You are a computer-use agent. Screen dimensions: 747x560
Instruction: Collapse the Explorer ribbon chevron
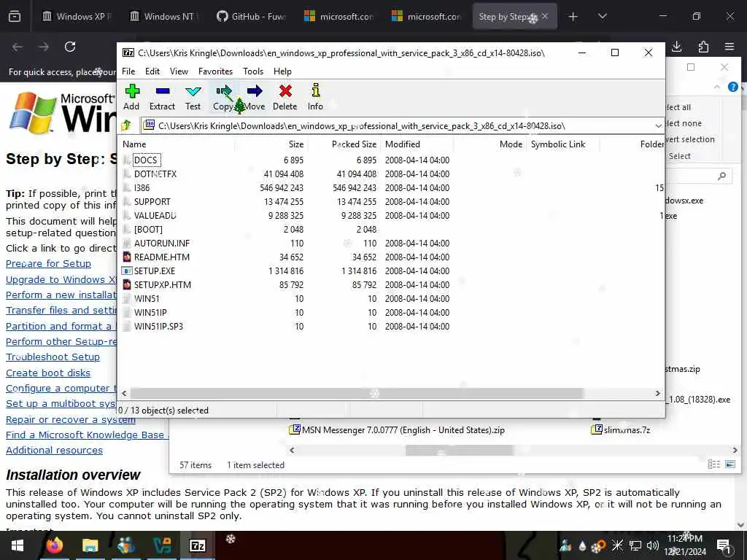coord(717,87)
